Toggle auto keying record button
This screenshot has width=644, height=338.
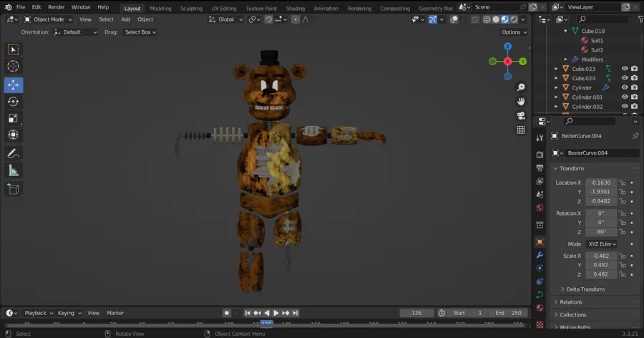tap(226, 313)
